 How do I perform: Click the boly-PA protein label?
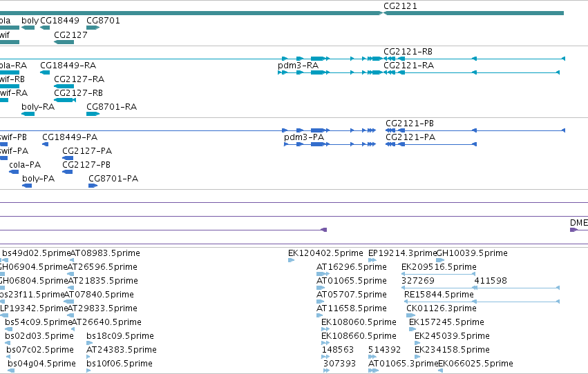38,179
